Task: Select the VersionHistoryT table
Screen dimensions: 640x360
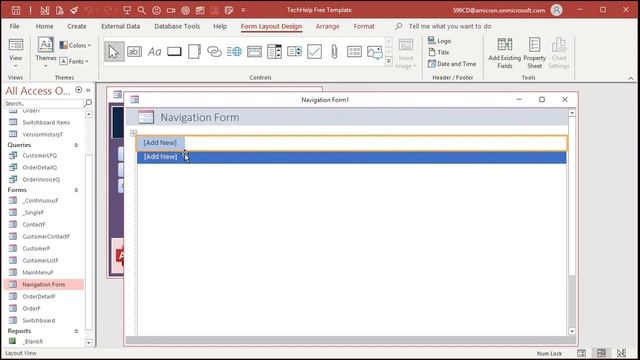Action: pyautogui.click(x=42, y=134)
